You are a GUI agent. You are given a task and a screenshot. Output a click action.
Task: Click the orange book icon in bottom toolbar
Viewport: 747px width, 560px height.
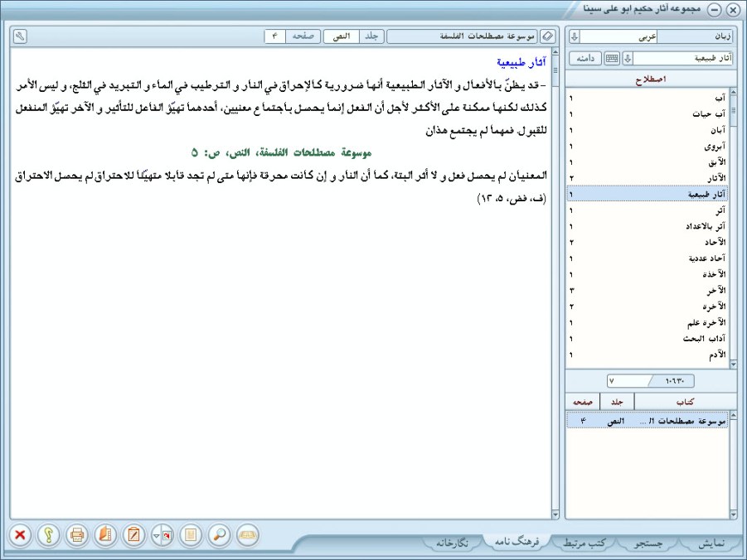tap(105, 535)
